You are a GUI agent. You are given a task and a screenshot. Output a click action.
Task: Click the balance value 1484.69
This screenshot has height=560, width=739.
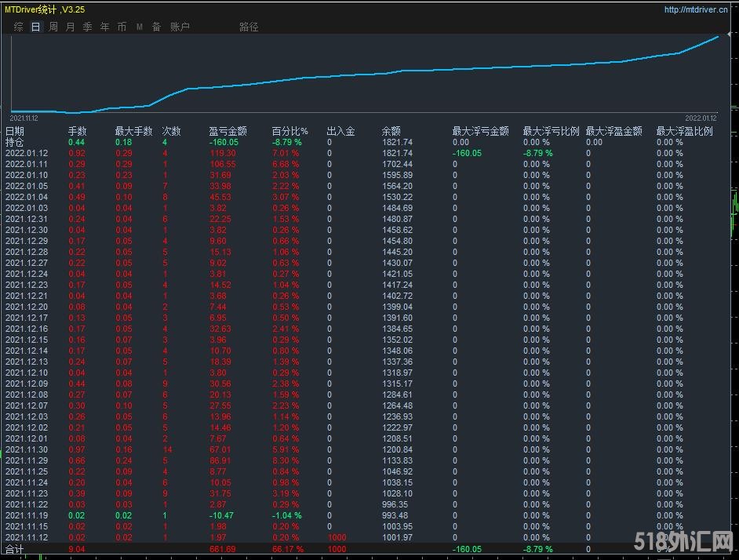397,208
